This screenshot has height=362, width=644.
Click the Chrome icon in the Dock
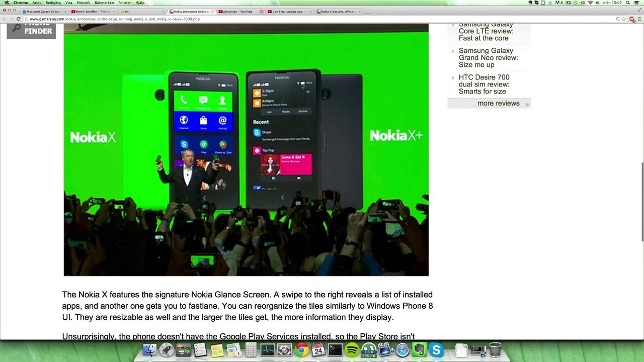pos(302,350)
